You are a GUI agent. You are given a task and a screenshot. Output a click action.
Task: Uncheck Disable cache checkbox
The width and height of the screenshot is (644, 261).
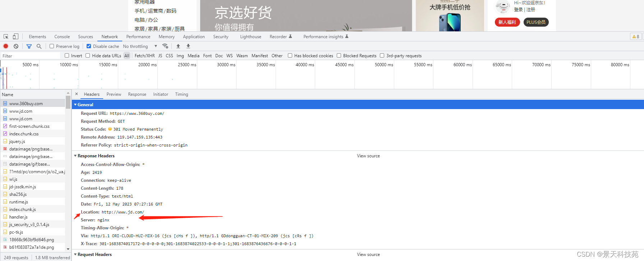(89, 46)
